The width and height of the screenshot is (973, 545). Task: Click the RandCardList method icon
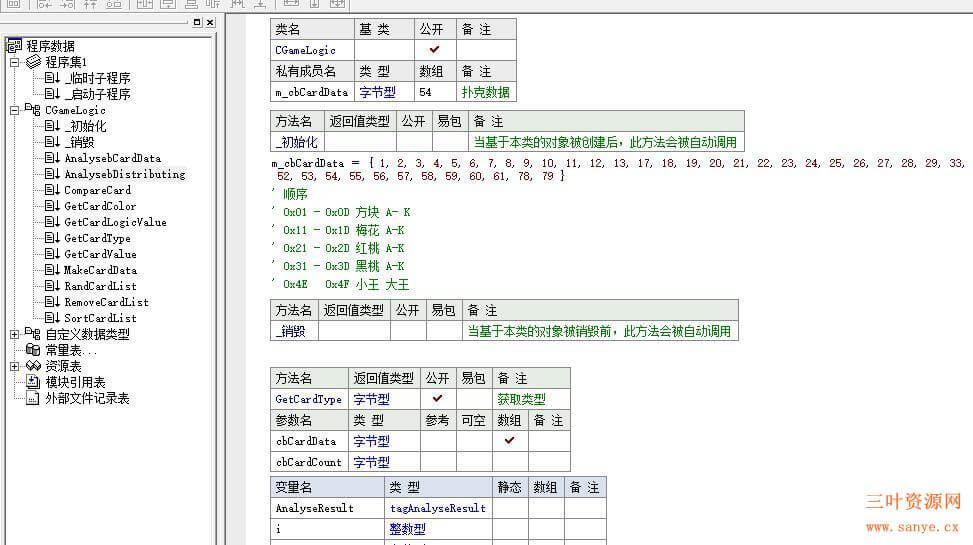click(x=52, y=286)
